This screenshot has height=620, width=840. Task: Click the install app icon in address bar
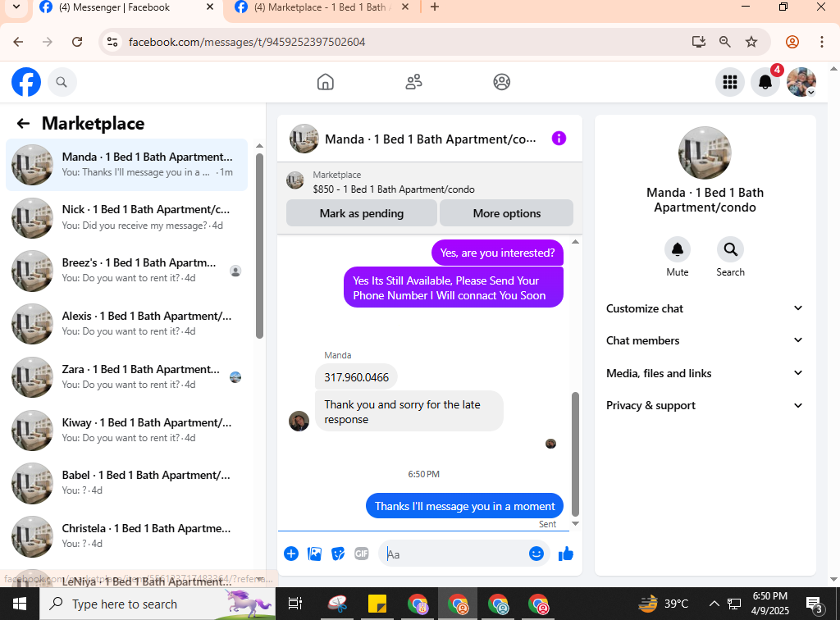tap(699, 42)
